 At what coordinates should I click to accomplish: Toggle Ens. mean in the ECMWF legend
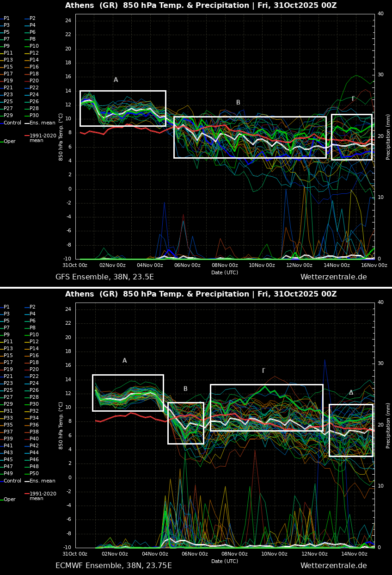tap(42, 481)
